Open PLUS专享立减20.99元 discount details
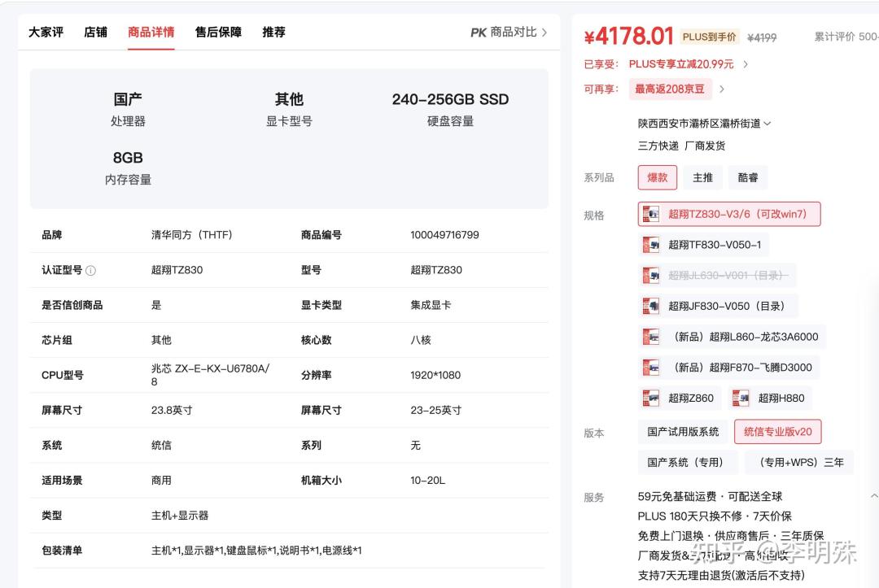879x588 pixels. (x=681, y=64)
